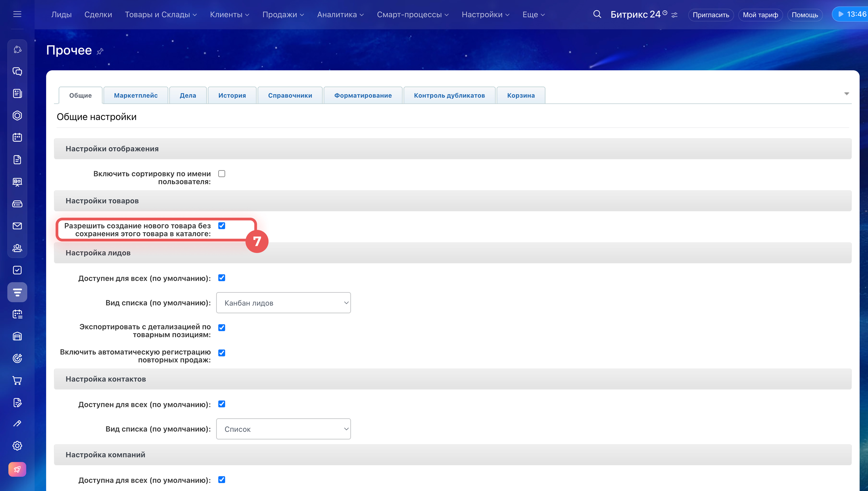The width and height of the screenshot is (868, 491).
Task: Open the chat messenger sidebar icon
Action: 17,71
